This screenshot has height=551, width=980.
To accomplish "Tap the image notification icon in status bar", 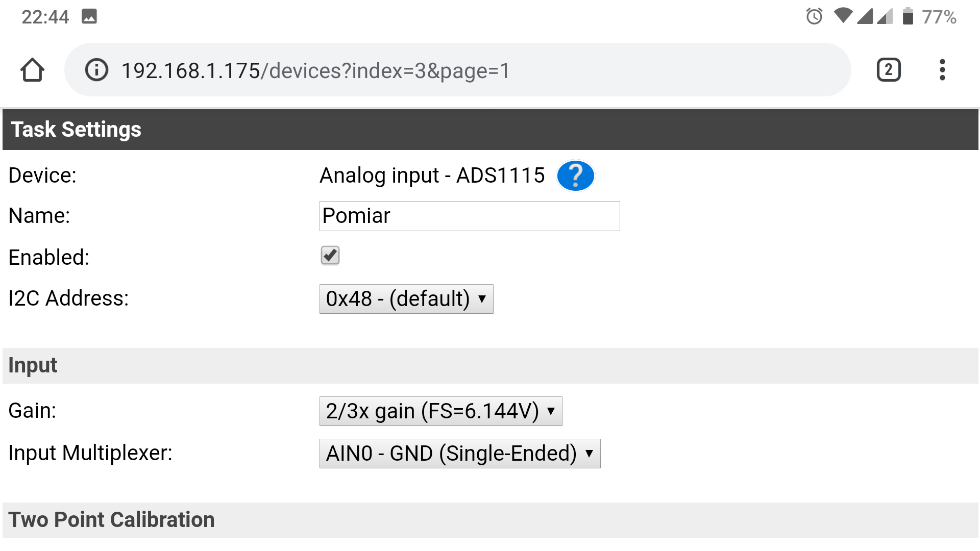I will (x=89, y=17).
